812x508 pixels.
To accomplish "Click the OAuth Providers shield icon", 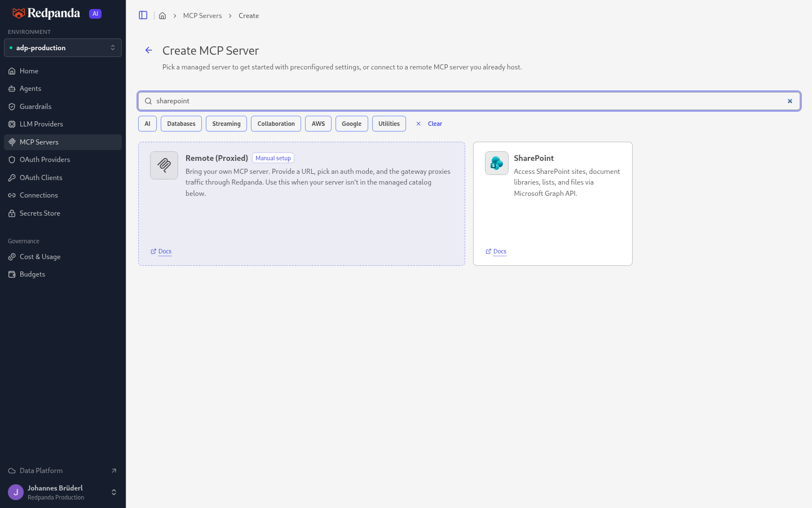I will point(12,160).
